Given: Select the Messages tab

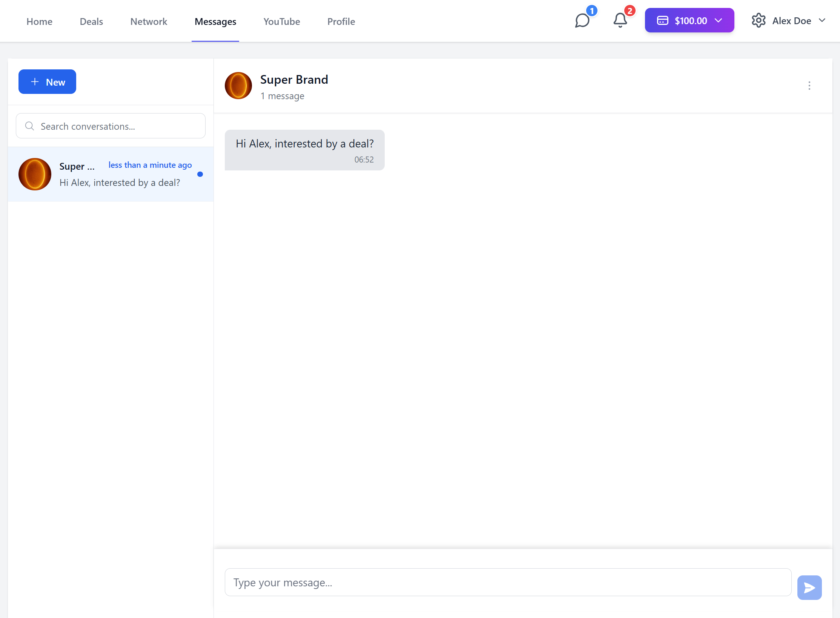Looking at the screenshot, I should (x=215, y=21).
